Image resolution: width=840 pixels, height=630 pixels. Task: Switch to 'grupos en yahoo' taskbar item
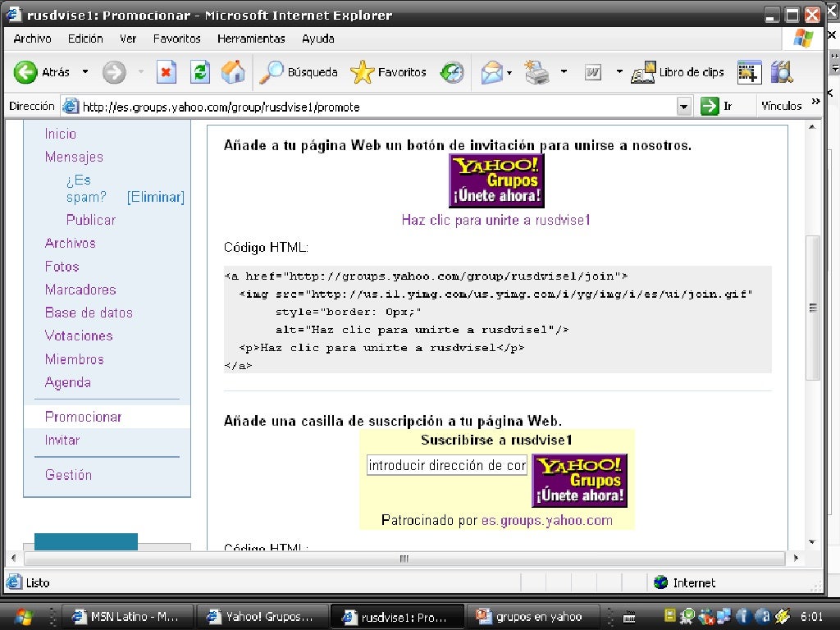click(532, 617)
